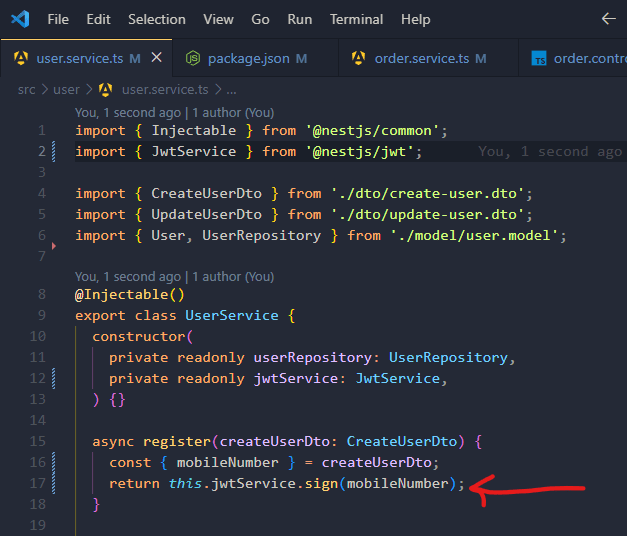Viewport: 627px width, 536px height.
Task: Open the top git blame CodeLens annotation
Action: pos(174,113)
